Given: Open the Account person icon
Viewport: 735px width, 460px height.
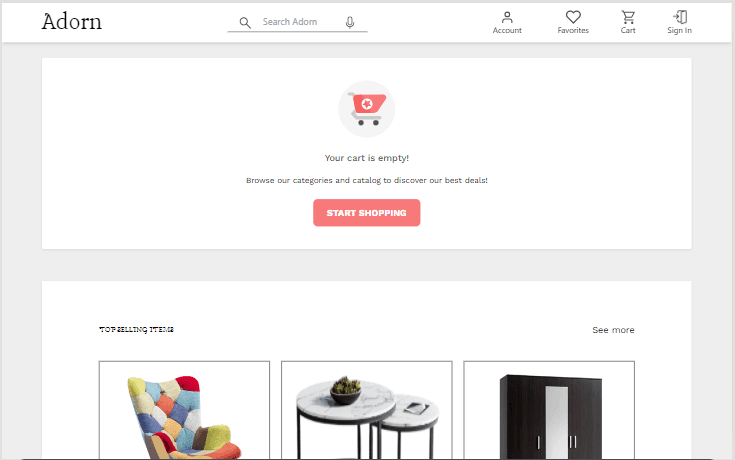Looking at the screenshot, I should [507, 17].
